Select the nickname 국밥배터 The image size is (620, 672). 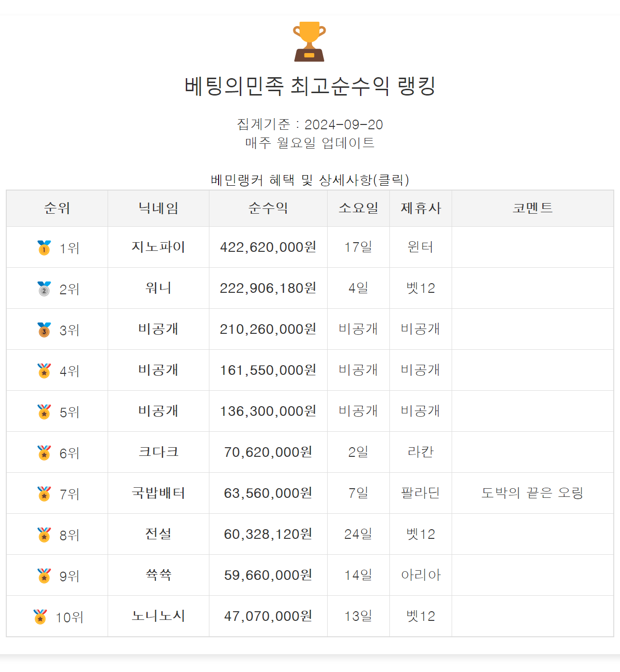158,493
